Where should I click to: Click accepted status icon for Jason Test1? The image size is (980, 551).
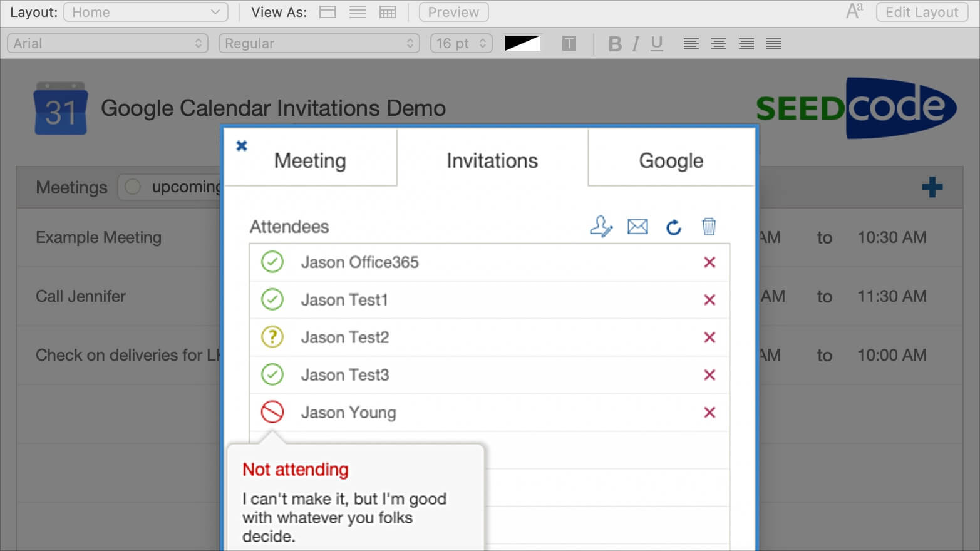pyautogui.click(x=272, y=299)
